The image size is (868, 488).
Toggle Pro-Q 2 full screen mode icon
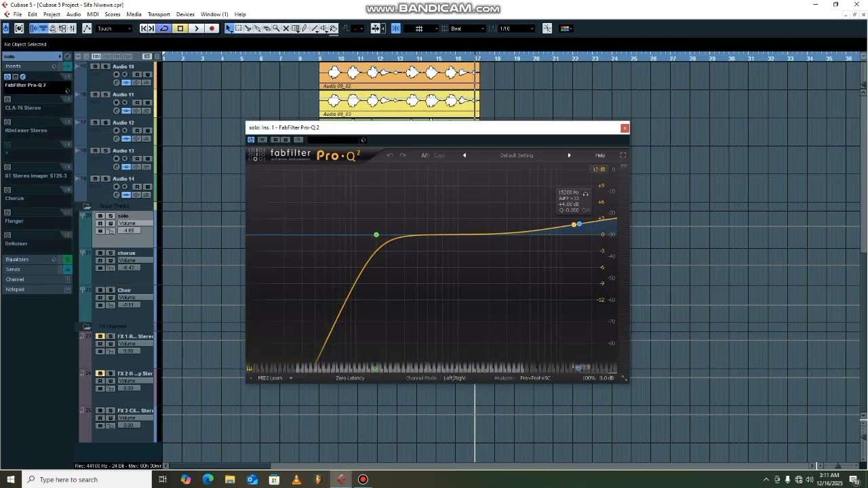[x=623, y=155]
